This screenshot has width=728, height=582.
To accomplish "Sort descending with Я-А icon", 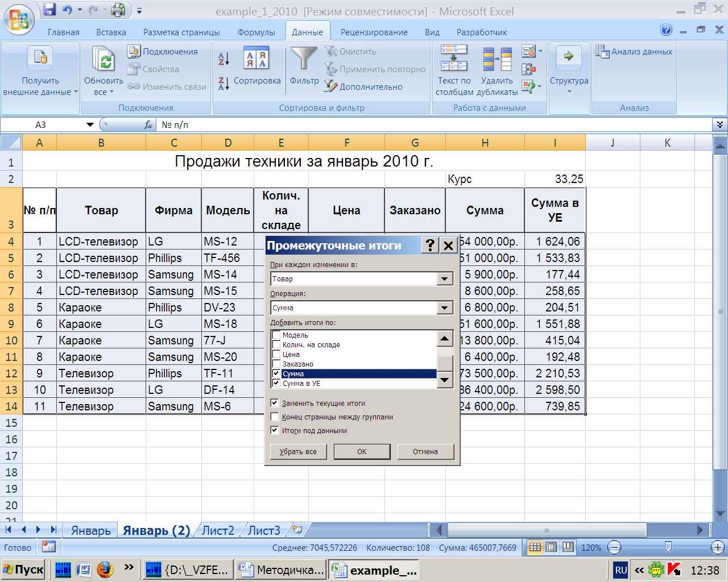I will pyautogui.click(x=224, y=84).
